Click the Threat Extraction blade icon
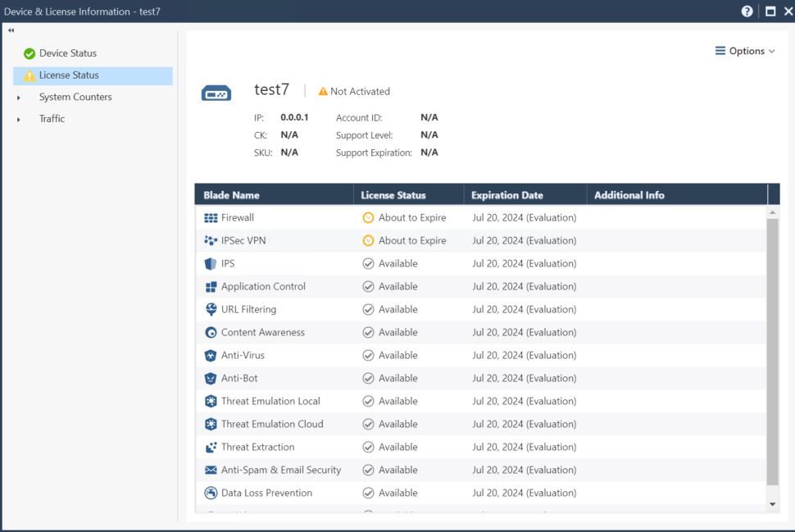Image resolution: width=795 pixels, height=532 pixels. (211, 447)
